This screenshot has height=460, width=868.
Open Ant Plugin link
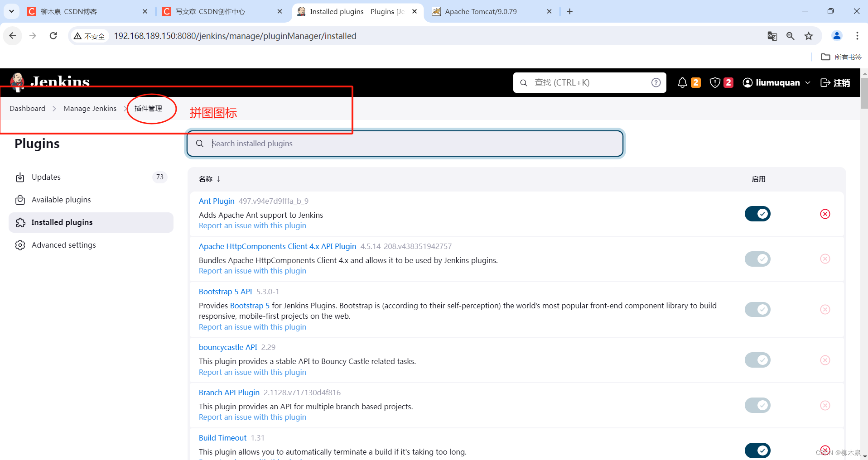click(x=217, y=201)
